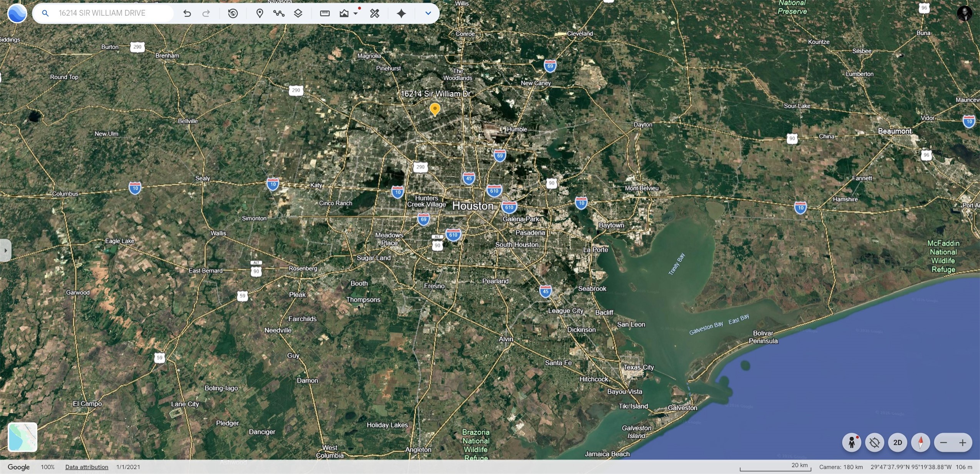Click the Texas City label
The width and height of the screenshot is (980, 474).
coord(639,367)
